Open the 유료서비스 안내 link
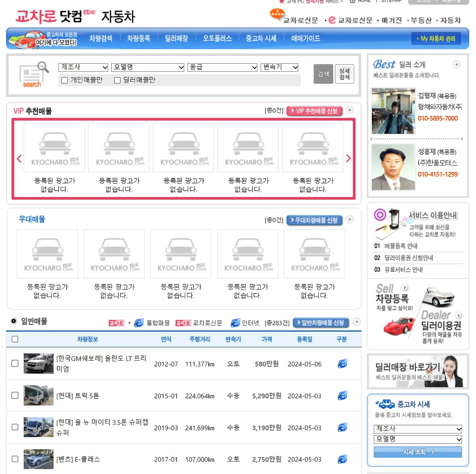Screen dimensions: 476x474 pos(403,270)
